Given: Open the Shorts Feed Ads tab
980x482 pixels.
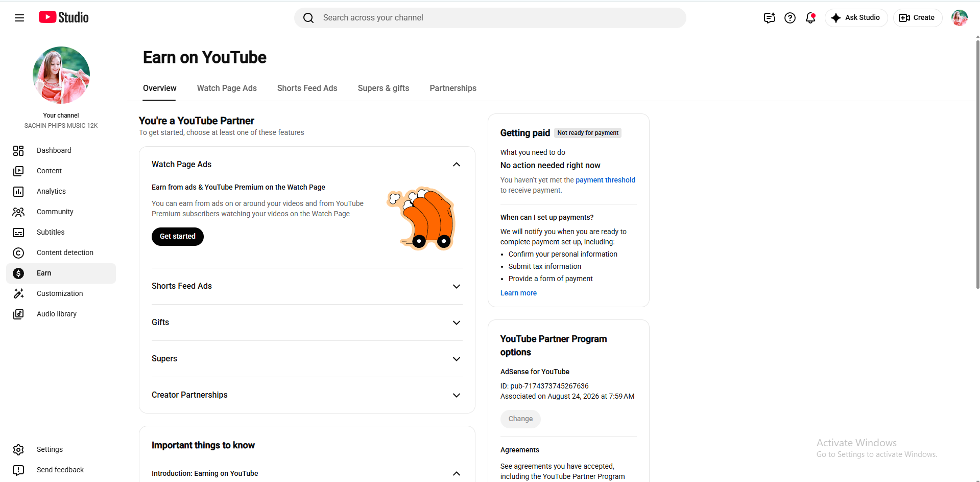Looking at the screenshot, I should (307, 88).
